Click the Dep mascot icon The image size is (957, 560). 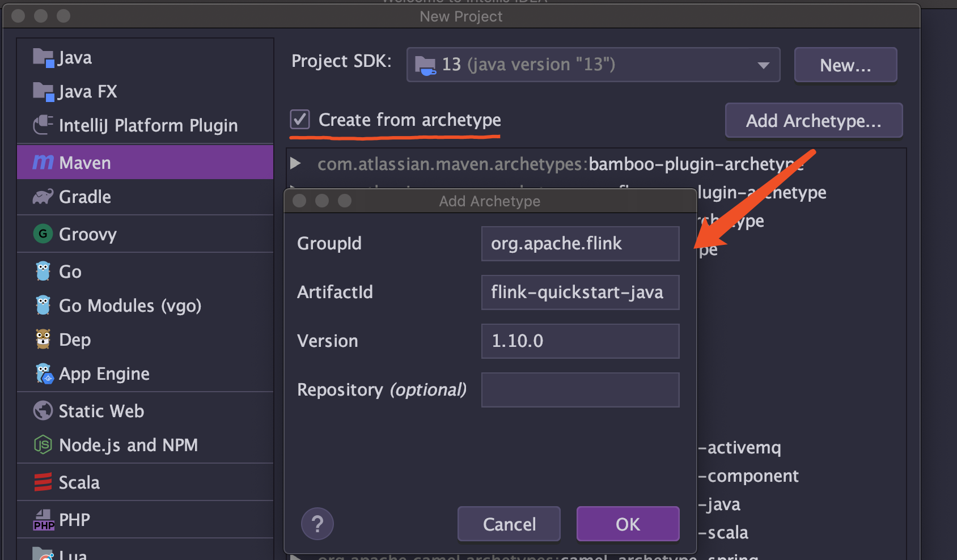click(43, 339)
